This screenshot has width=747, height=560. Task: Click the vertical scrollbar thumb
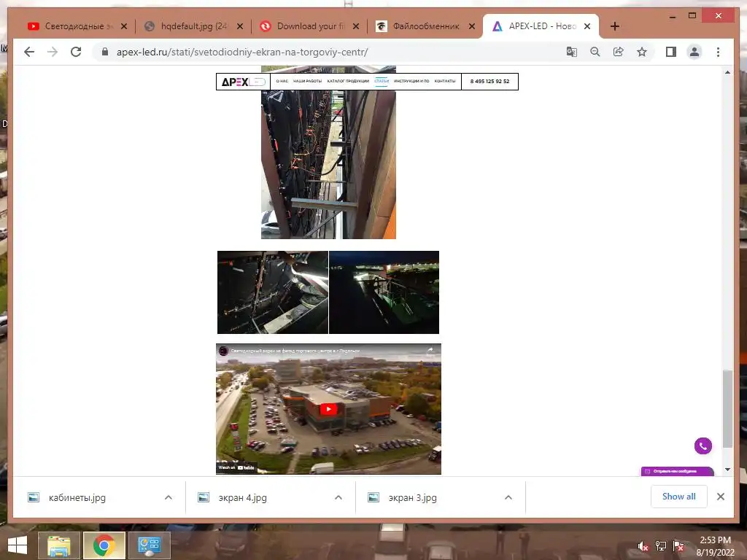(x=727, y=408)
